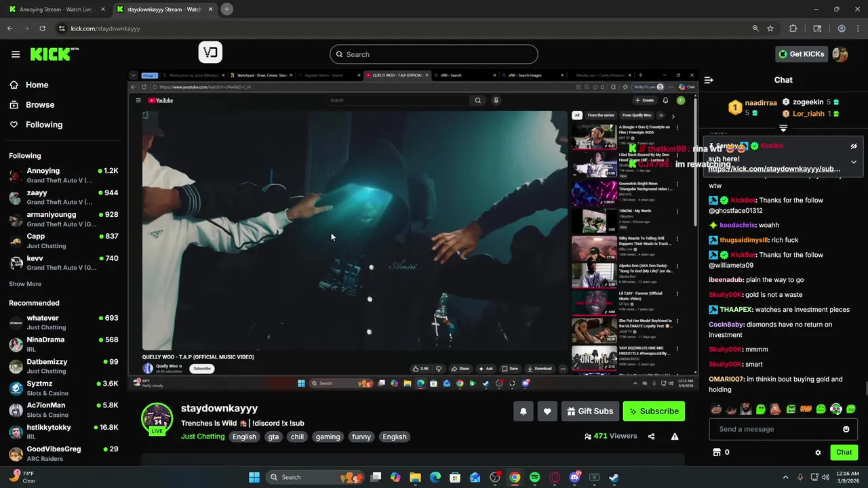Open Capp channel in sidebar

pyautogui.click(x=63, y=241)
